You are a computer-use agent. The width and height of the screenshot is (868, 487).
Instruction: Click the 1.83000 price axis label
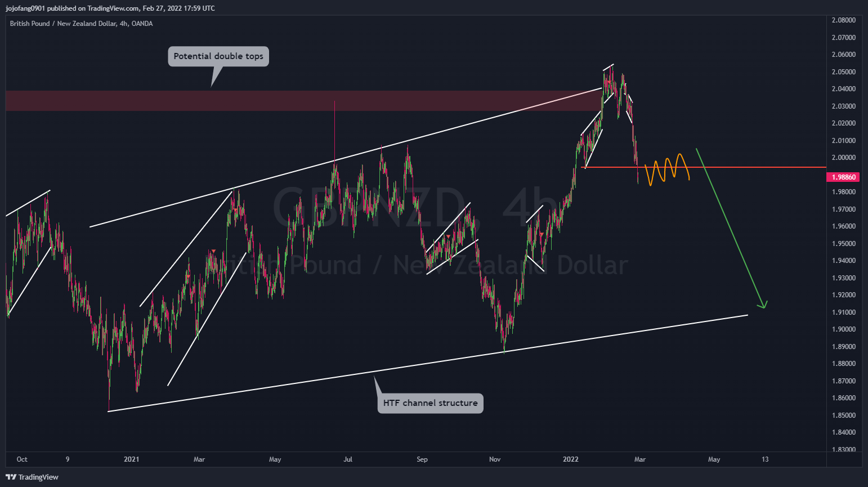[843, 449]
